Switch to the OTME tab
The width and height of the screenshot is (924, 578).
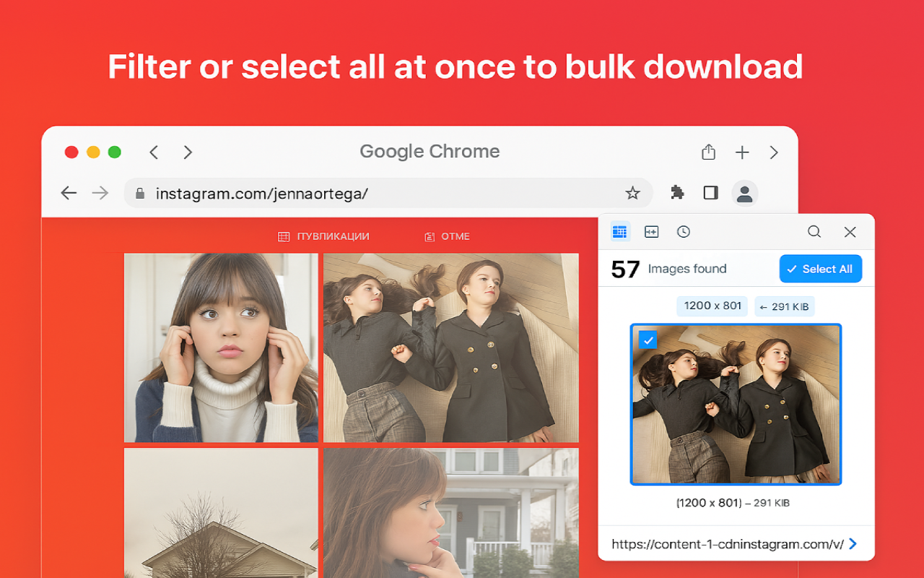point(447,236)
